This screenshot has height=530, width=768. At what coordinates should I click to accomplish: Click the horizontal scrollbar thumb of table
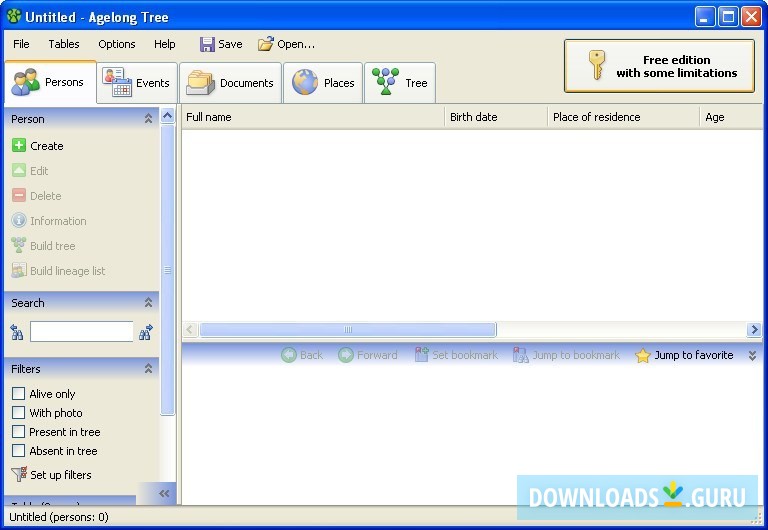point(348,330)
